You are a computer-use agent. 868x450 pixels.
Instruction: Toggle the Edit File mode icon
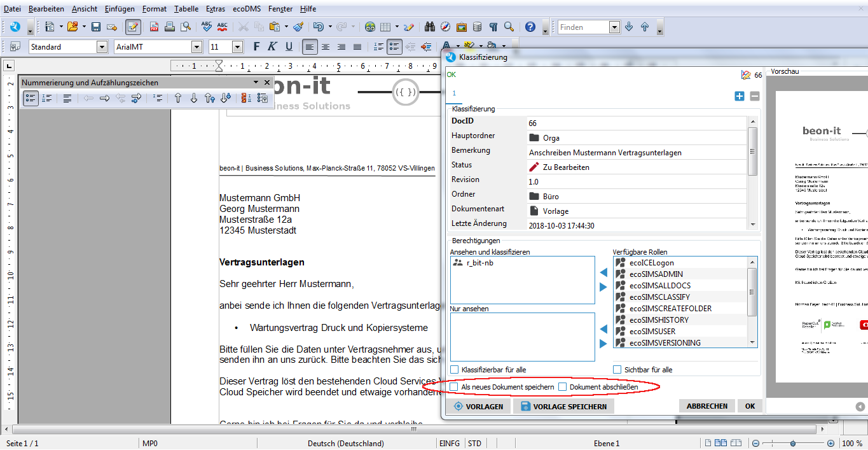click(x=133, y=27)
